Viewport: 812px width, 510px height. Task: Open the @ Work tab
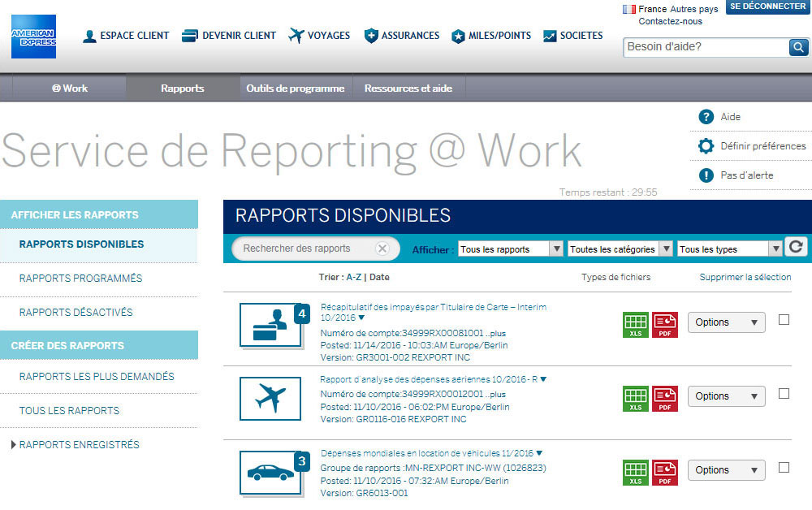click(x=69, y=88)
